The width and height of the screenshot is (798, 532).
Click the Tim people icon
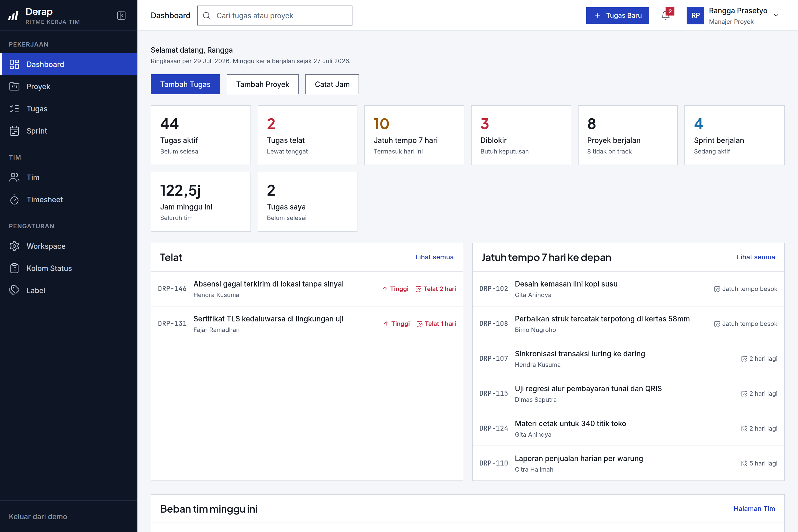click(x=14, y=177)
